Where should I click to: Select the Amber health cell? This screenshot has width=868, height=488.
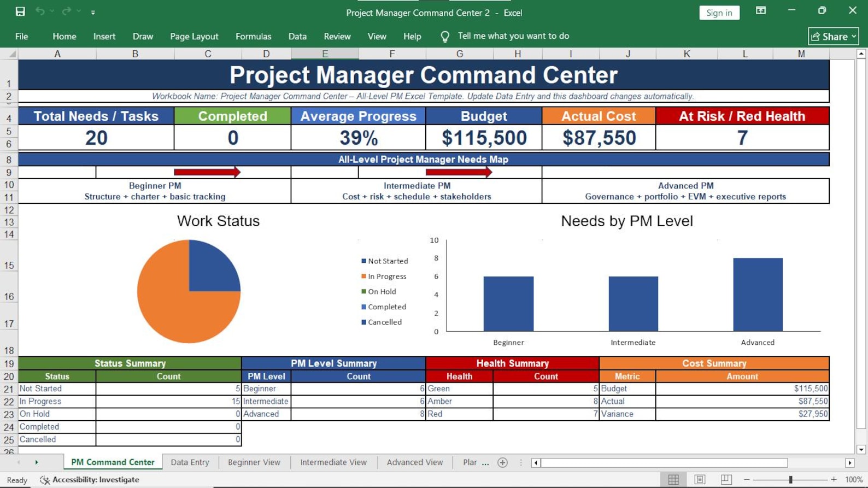(x=459, y=402)
